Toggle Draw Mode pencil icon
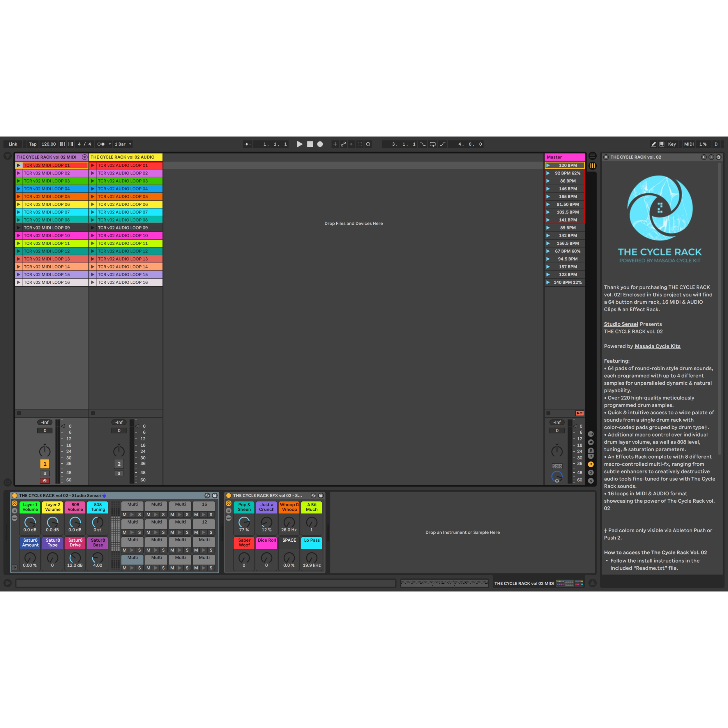 click(x=653, y=144)
